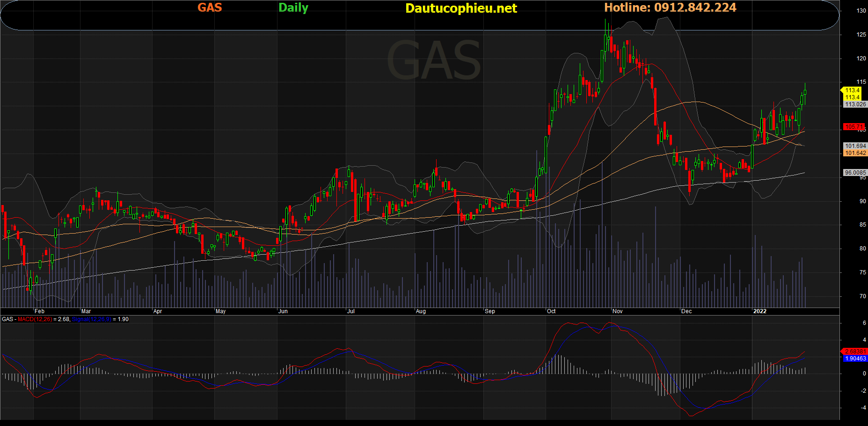868x426 pixels.
Task: Click the gray 113.026 price tag
Action: (855, 104)
